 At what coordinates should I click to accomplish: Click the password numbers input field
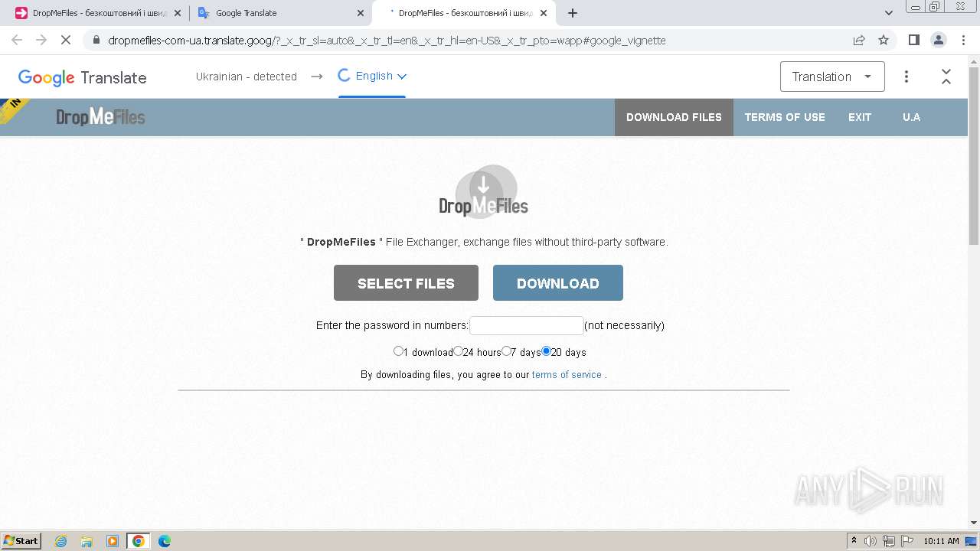pyautogui.click(x=527, y=325)
